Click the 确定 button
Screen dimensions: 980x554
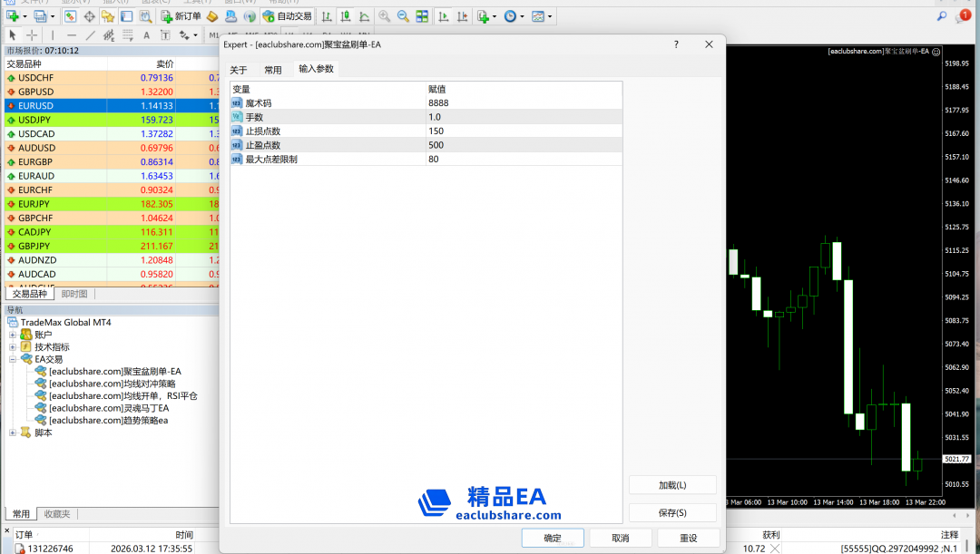553,538
